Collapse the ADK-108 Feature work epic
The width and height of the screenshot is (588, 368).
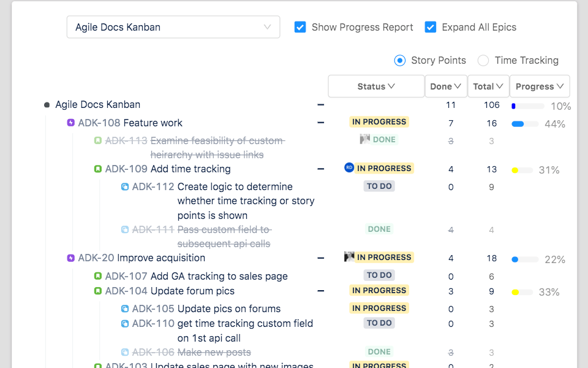tap(320, 123)
